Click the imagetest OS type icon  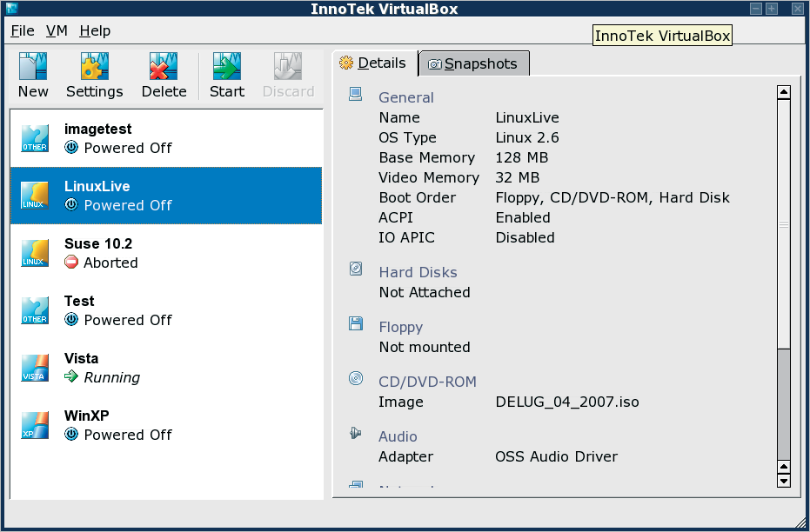[x=35, y=137]
